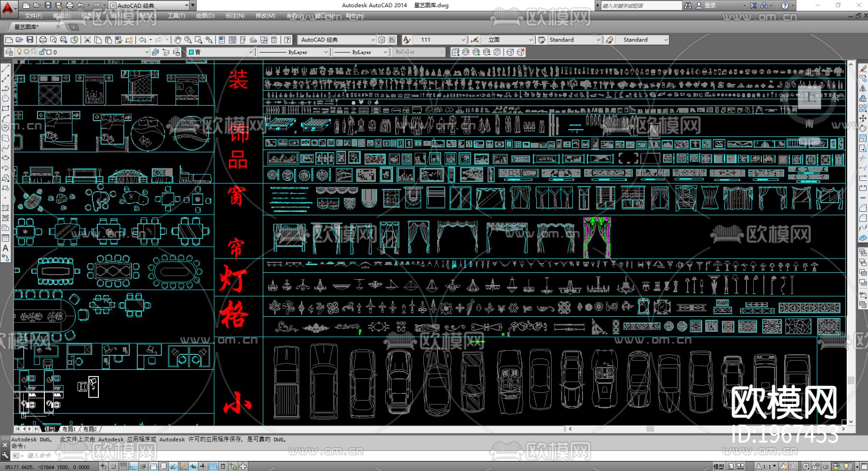This screenshot has height=471, width=868.
Task: Select the Multiline Text A tool
Action: click(x=5, y=248)
